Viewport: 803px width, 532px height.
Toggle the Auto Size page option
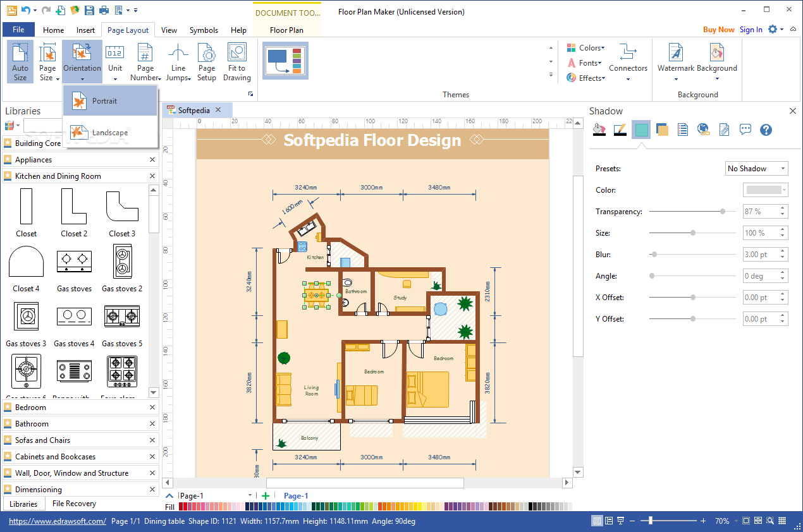coord(20,62)
